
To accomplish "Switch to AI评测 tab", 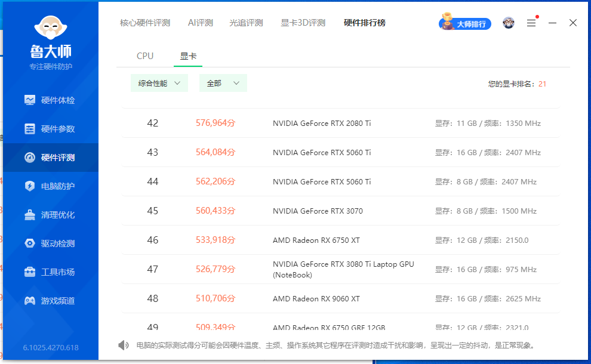I will click(201, 23).
